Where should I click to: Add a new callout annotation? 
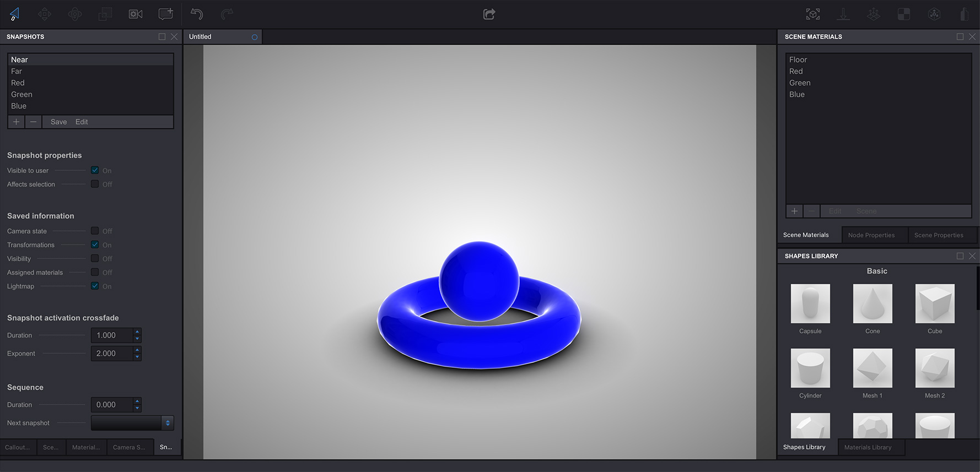(166, 14)
